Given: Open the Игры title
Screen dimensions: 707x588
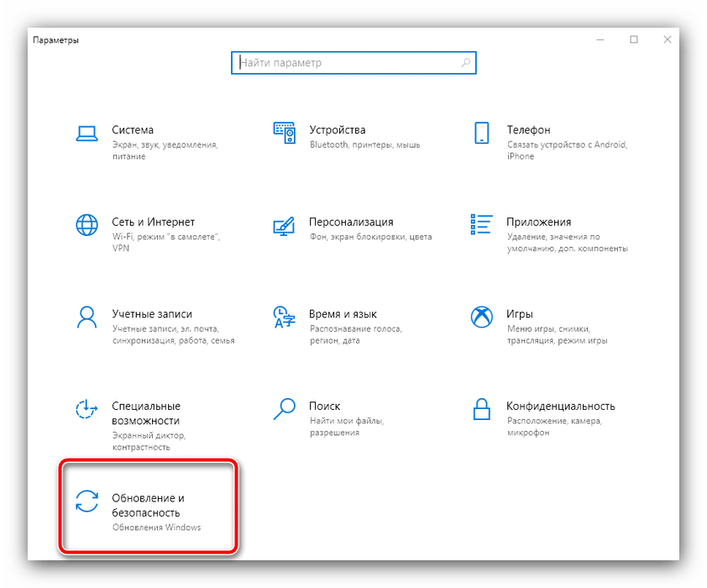Looking at the screenshot, I should pyautogui.click(x=520, y=314).
